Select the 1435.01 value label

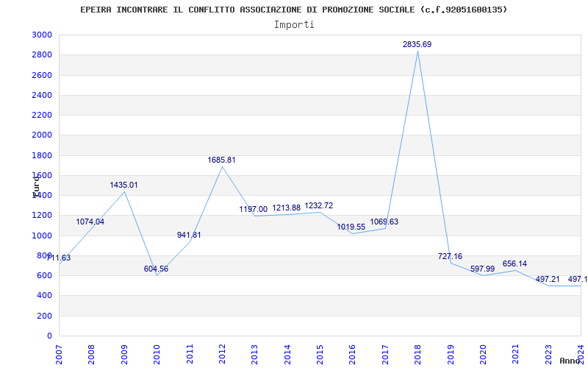[x=123, y=185]
